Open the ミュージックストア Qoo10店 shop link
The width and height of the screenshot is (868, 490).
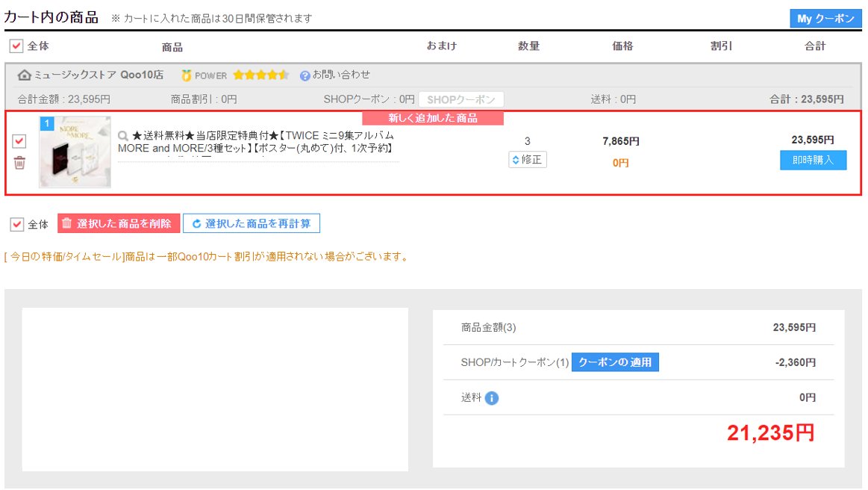(x=99, y=75)
